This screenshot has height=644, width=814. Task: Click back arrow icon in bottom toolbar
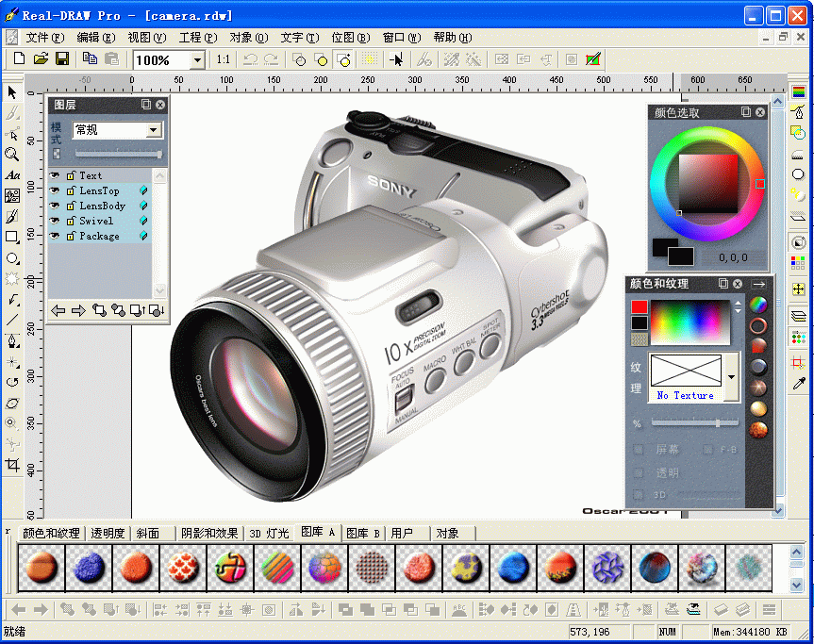coord(19,610)
